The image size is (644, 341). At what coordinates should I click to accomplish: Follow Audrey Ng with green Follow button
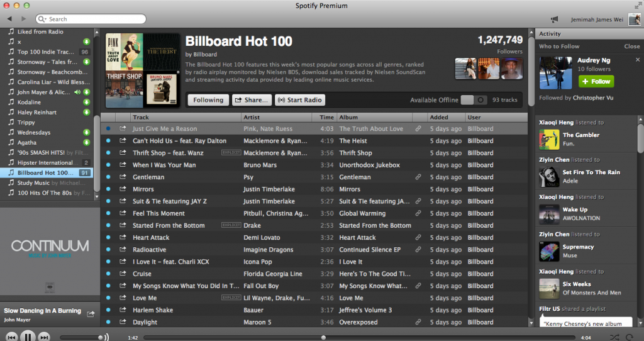596,81
